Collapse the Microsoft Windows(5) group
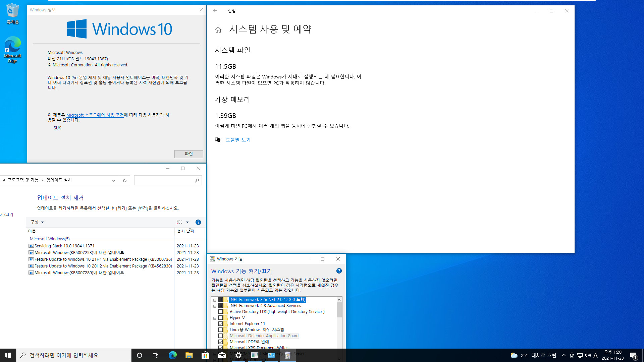The width and height of the screenshot is (644, 362). coord(50,239)
